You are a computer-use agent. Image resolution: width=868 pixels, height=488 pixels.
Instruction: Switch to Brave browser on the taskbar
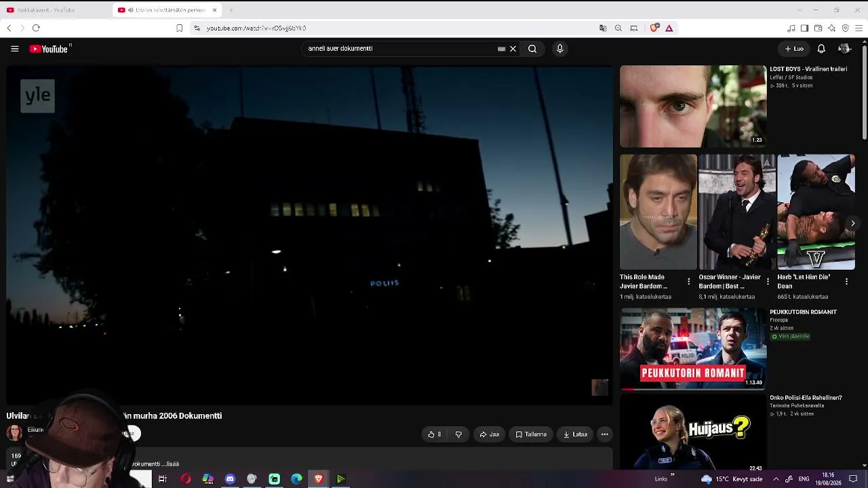point(319,479)
